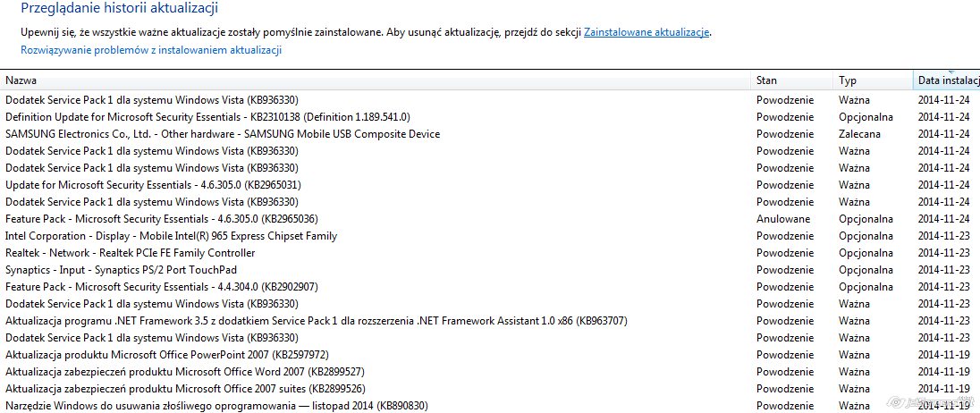The width and height of the screenshot is (980, 413).
Task: Select Office 2007 suites KB2899526 update
Action: 490,389
